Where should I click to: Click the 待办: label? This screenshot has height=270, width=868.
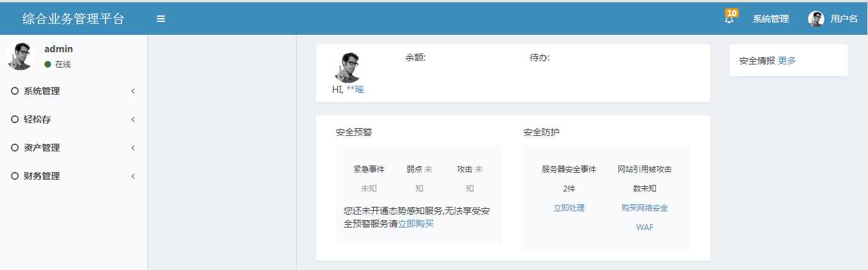[x=539, y=58]
